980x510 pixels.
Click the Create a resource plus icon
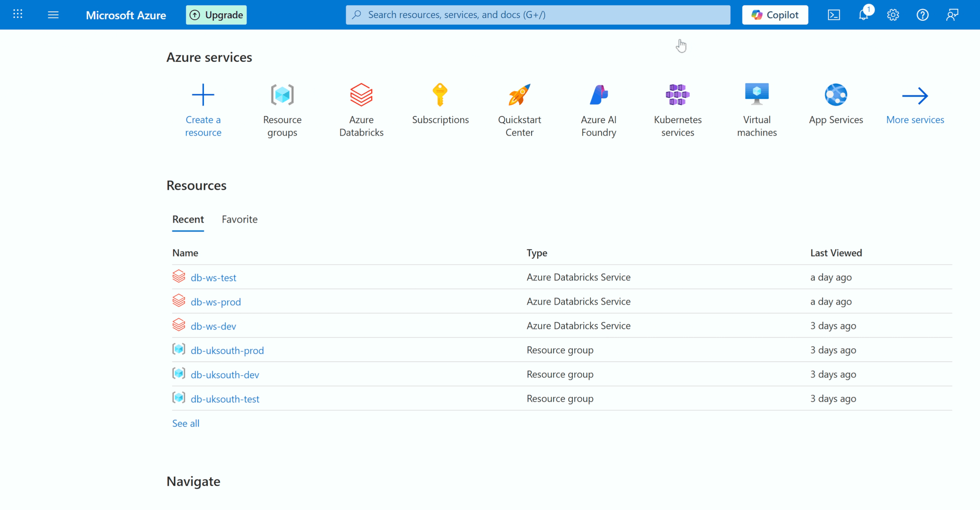click(203, 95)
